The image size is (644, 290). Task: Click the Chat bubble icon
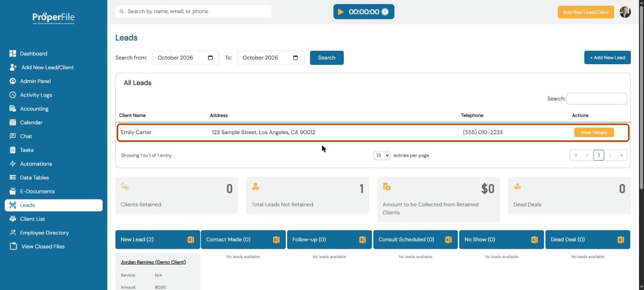click(13, 136)
